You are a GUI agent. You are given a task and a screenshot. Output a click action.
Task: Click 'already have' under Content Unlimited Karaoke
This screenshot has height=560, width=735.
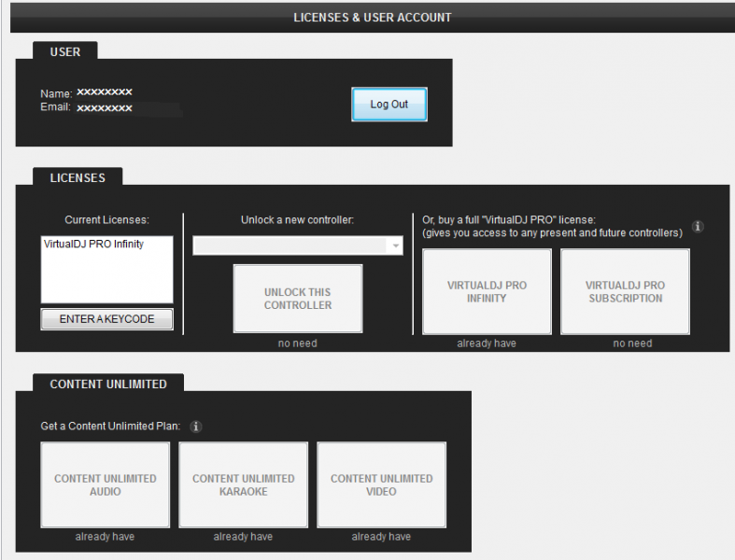click(x=243, y=537)
